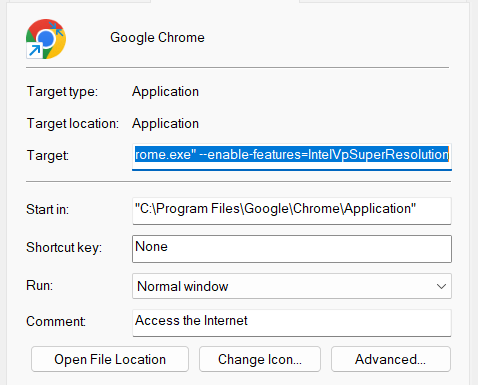This screenshot has width=478, height=385.
Task: Open File Location of the shortcut
Action: click(110, 359)
